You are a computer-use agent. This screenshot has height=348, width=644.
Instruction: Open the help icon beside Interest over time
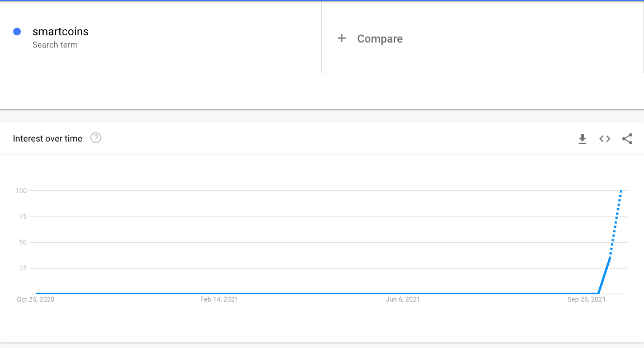tap(96, 138)
